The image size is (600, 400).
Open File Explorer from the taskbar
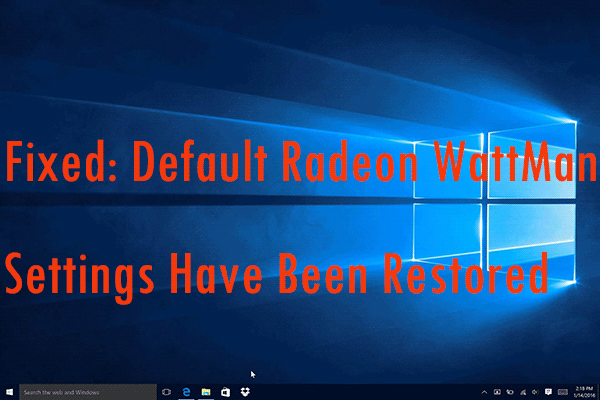pos(206,392)
